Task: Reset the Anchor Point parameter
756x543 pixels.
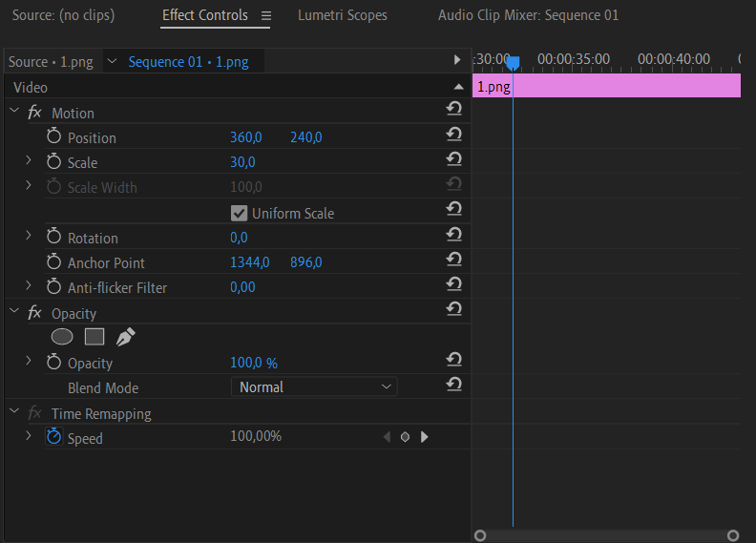Action: click(x=454, y=260)
